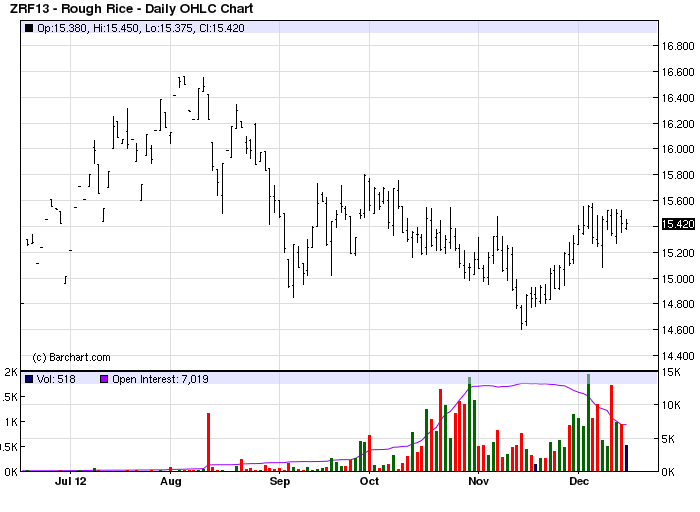700x512 pixels.
Task: Click the black legend square beside the OHLC readout
Action: [x=29, y=28]
